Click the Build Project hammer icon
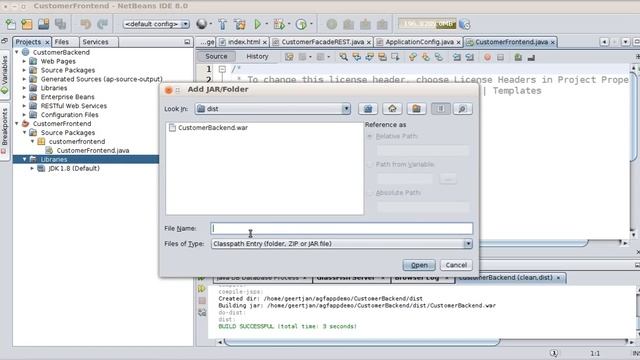Viewport: 640px width, 360px height. point(222,24)
